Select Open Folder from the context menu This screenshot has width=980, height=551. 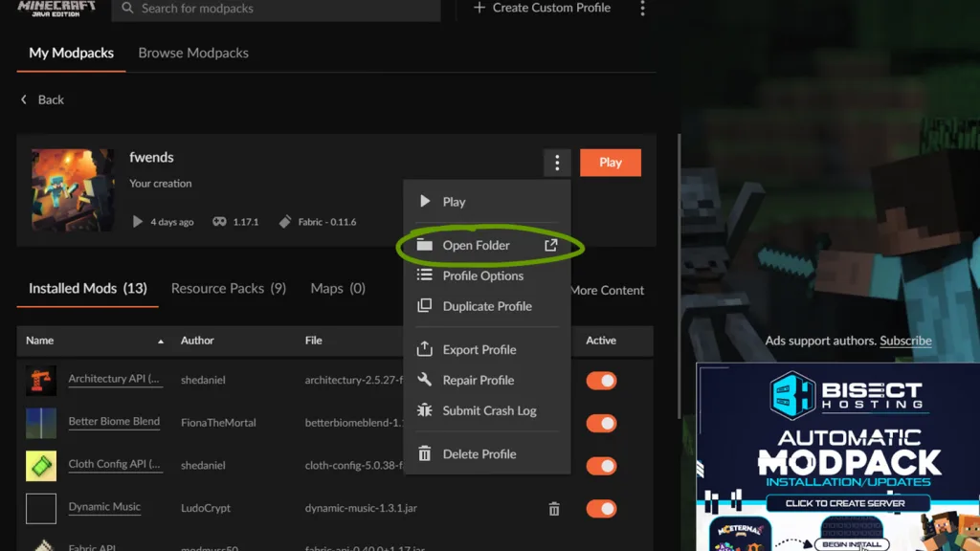tap(476, 246)
